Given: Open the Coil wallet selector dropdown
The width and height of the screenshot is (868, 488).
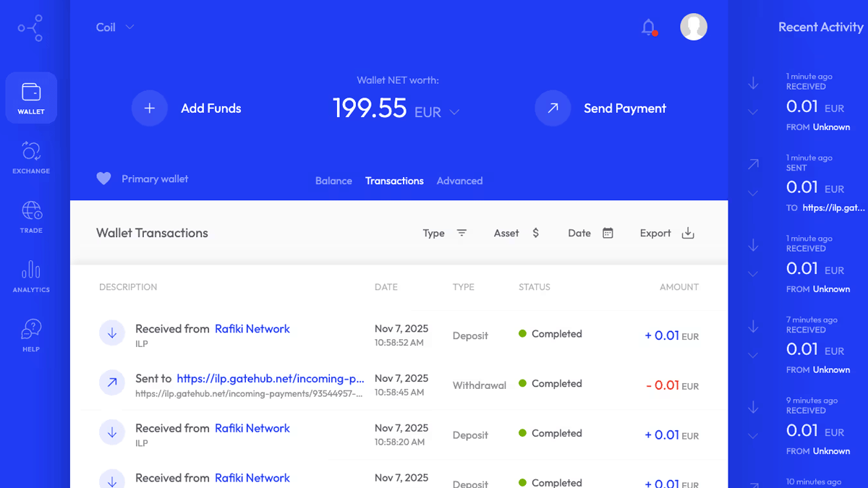Looking at the screenshot, I should 114,27.
